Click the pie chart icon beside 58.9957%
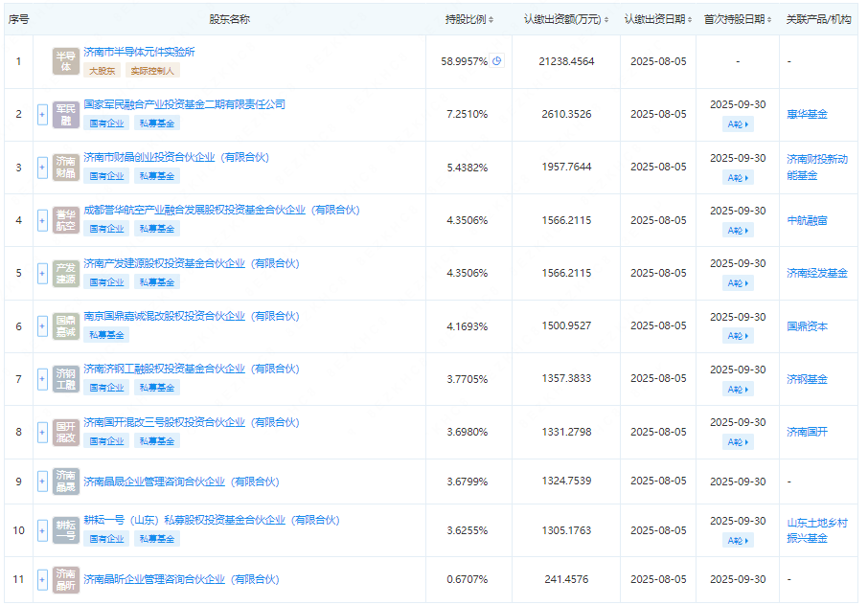 [497, 61]
